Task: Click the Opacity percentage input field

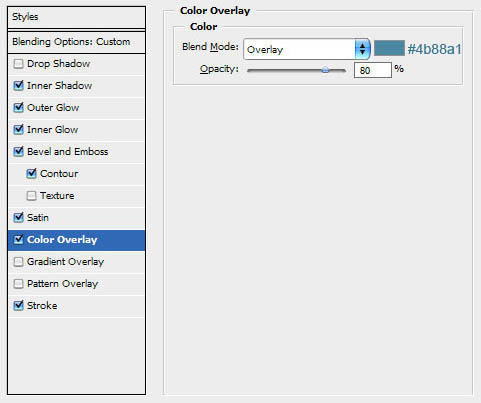Action: coord(373,70)
